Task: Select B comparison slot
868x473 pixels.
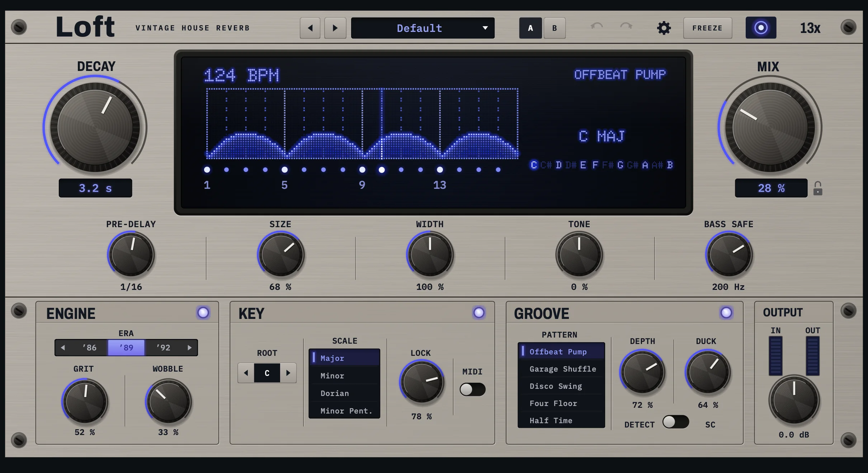Action: coord(555,28)
